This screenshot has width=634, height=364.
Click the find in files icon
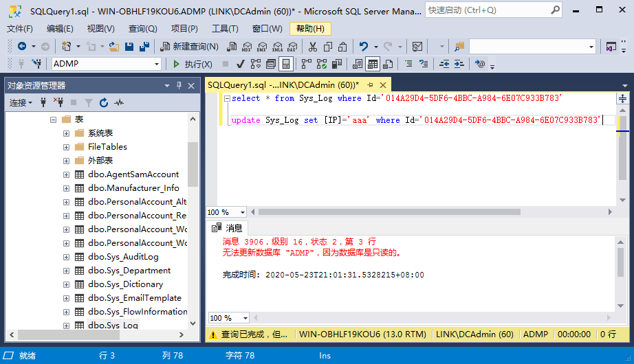pyautogui.click(x=459, y=47)
